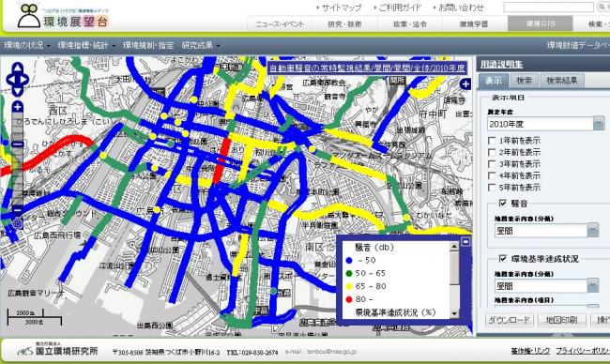Viewport: 610px width, 364px height.
Task: Expand the overview with the plus at map corner
Action: pyautogui.click(x=465, y=83)
